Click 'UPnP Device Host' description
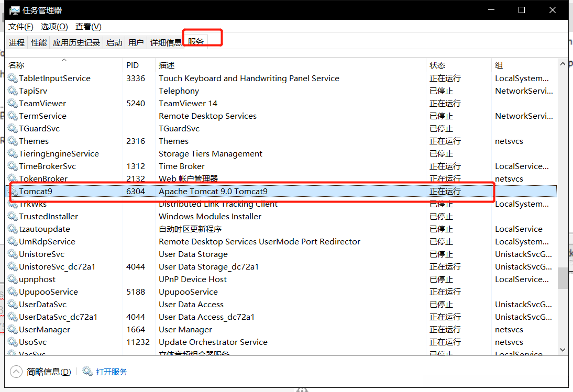Image resolution: width=573 pixels, height=392 pixels. point(193,279)
